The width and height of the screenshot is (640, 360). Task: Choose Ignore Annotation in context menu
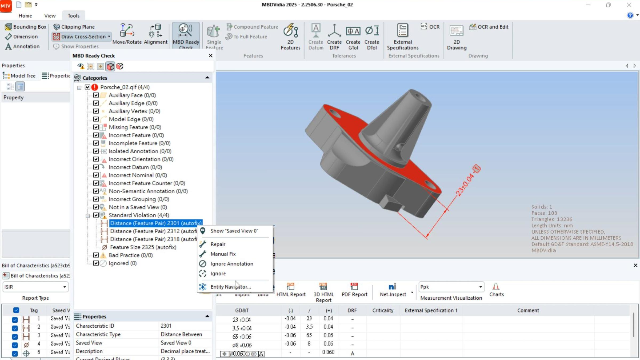(x=231, y=264)
